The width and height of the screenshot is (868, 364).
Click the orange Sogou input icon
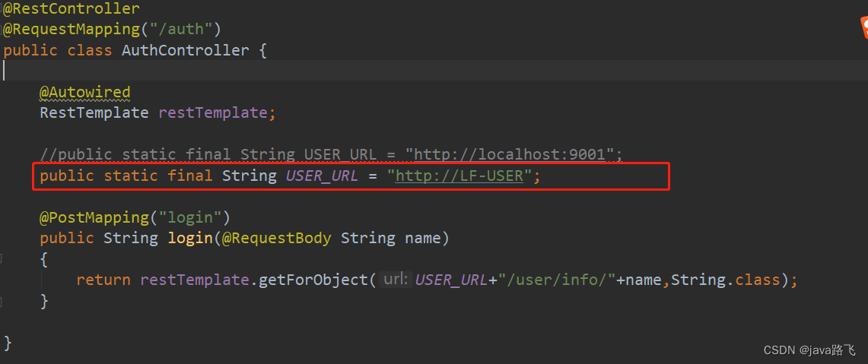pyautogui.click(x=862, y=28)
